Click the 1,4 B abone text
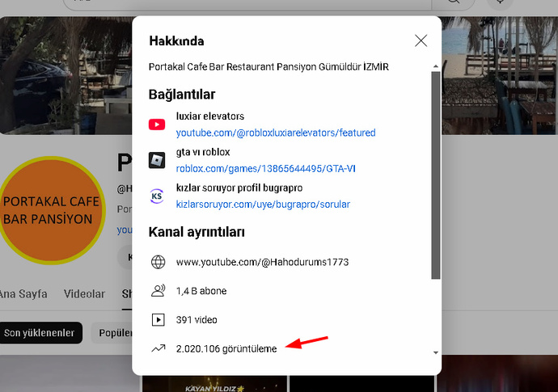Screen dimensions: 558x392 (x=201, y=291)
